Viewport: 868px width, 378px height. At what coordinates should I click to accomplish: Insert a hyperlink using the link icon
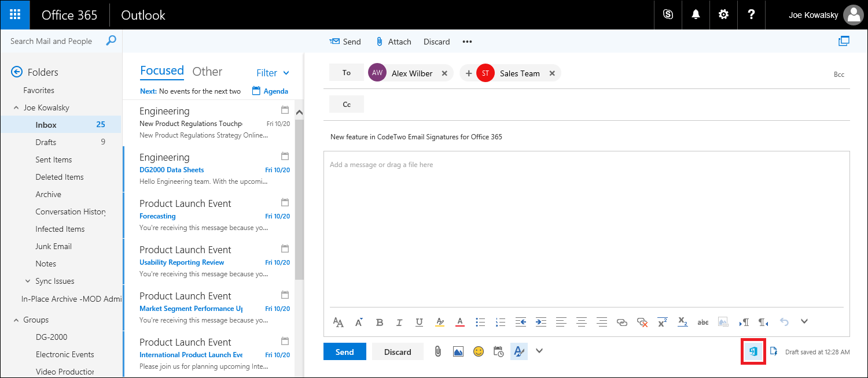coord(622,322)
